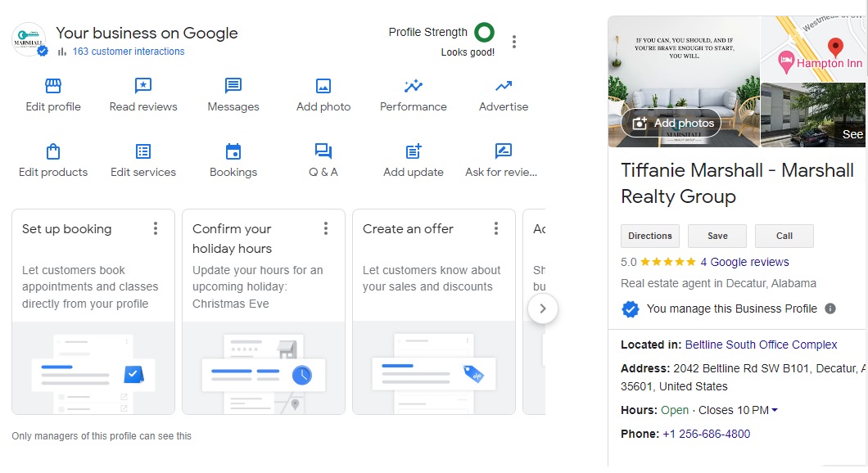Open three-dot menu beside Profile Strength
The width and height of the screenshot is (868, 473).
click(x=514, y=42)
